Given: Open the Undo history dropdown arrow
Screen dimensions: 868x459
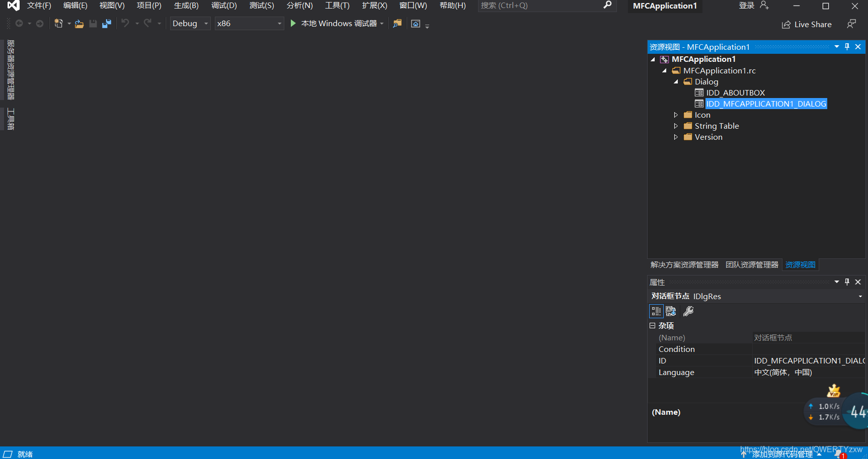Looking at the screenshot, I should click(x=137, y=24).
